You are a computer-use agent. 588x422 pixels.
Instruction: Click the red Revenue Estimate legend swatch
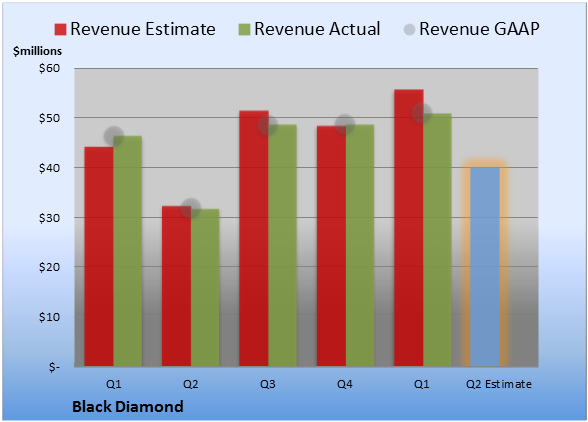point(60,30)
